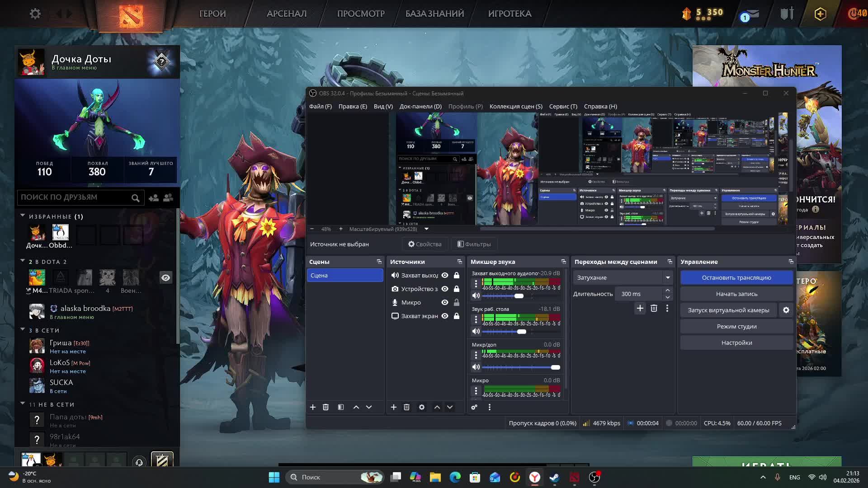Adjust Микр/доп volume slider
Image resolution: width=868 pixels, height=488 pixels.
click(x=555, y=367)
